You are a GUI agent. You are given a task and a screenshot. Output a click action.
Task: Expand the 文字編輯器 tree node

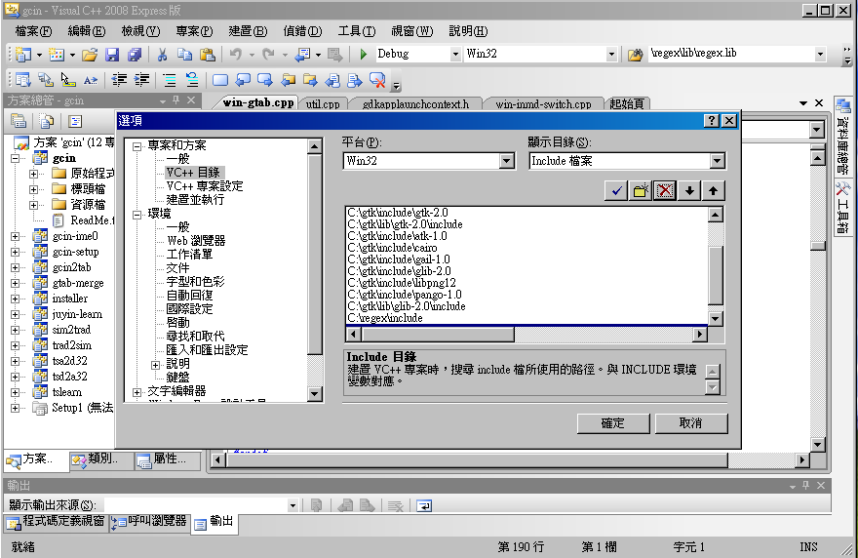(x=137, y=392)
